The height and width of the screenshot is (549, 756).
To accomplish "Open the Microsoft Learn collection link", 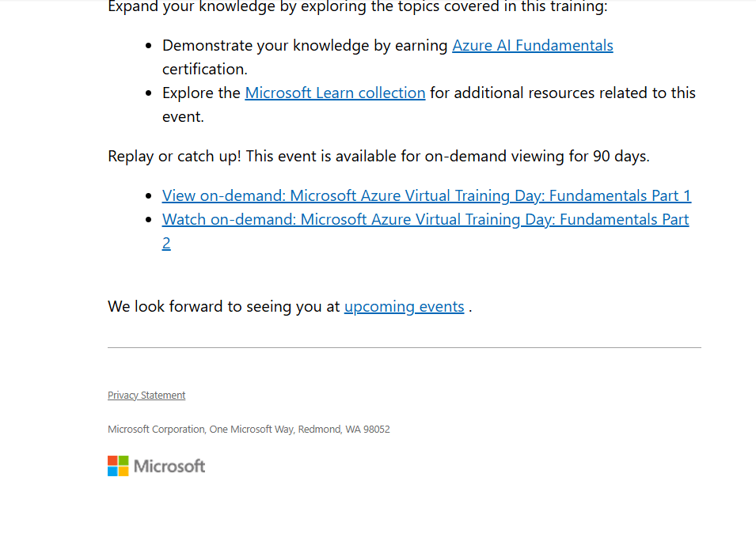I will tap(335, 93).
